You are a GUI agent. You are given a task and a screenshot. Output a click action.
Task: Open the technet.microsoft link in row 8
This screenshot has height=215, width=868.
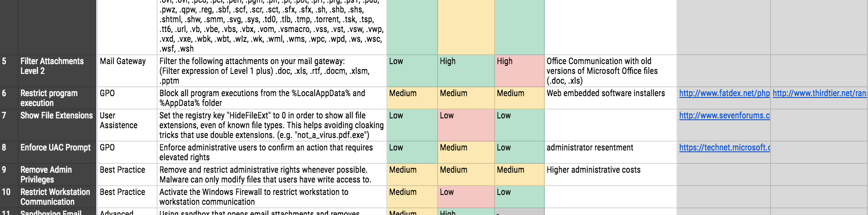pyautogui.click(x=724, y=148)
